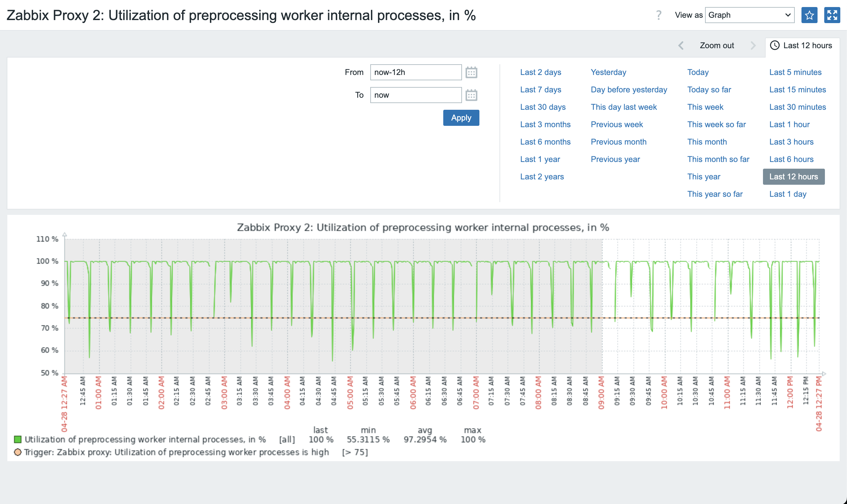
Task: Select Last 30 minutes range
Action: (798, 107)
